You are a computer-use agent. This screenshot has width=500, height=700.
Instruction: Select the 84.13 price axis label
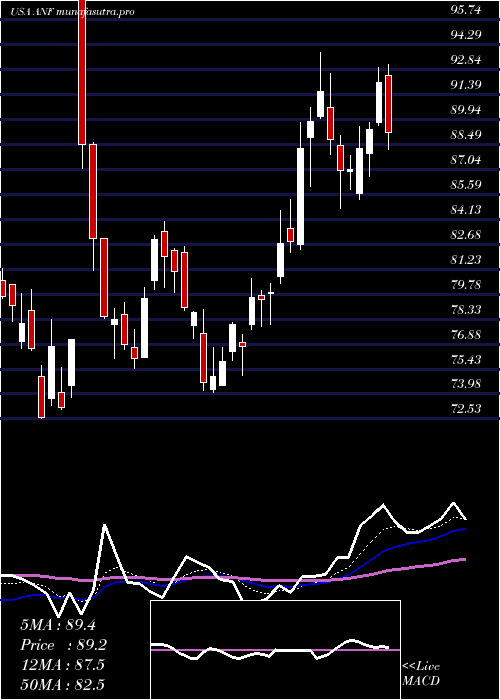point(466,210)
